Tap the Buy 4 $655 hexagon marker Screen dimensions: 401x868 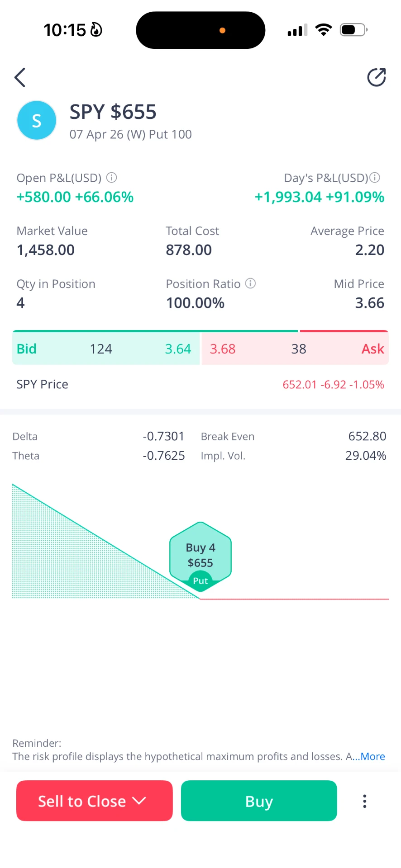coord(200,555)
